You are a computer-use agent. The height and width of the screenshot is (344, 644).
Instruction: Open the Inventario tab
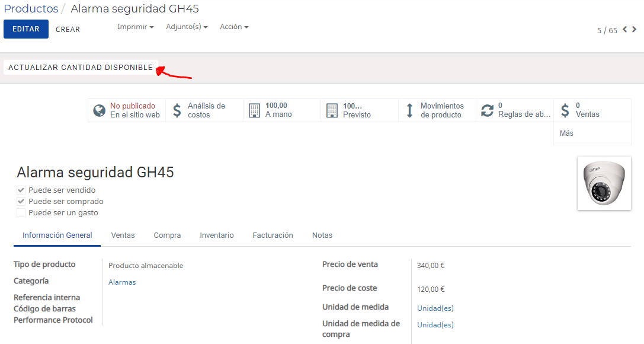click(217, 235)
